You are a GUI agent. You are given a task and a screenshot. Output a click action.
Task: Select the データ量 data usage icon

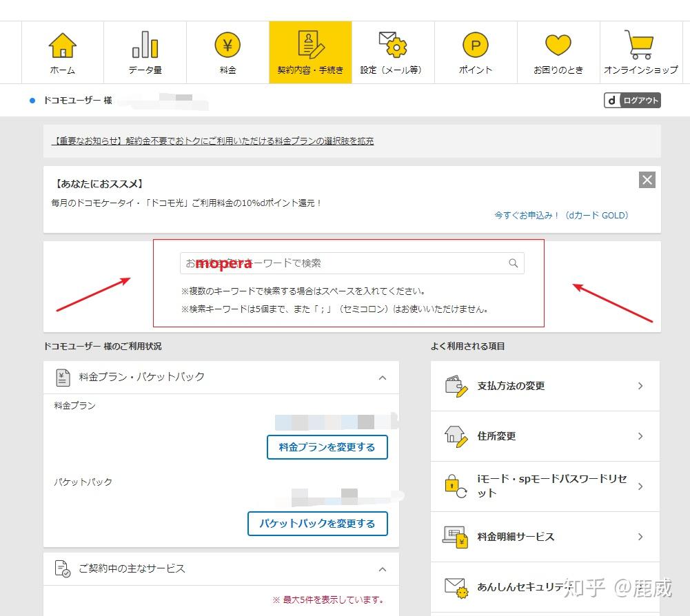tap(145, 45)
